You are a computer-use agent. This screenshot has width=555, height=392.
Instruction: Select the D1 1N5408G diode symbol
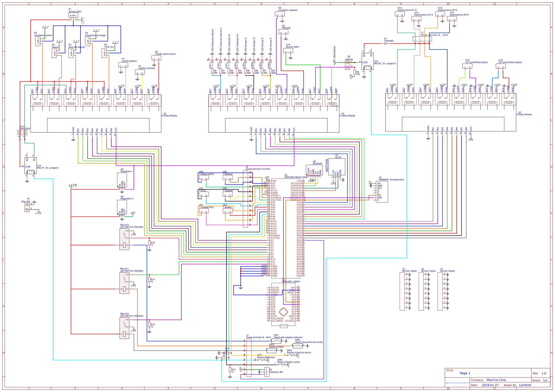[385, 44]
